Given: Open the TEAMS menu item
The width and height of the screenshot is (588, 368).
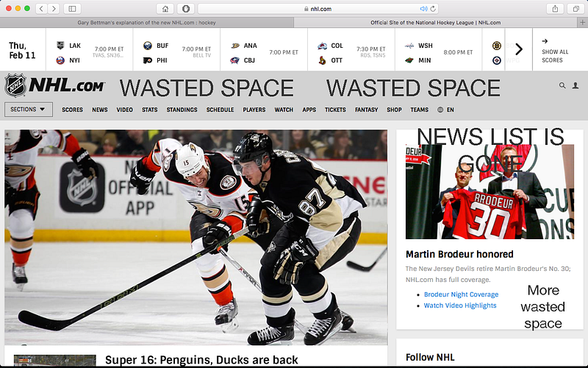Looking at the screenshot, I should tap(419, 110).
